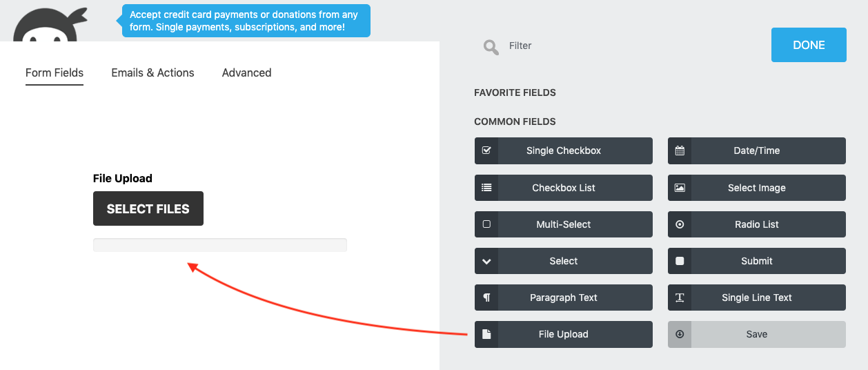
Task: Open the Emails & Actions tab
Action: click(152, 72)
